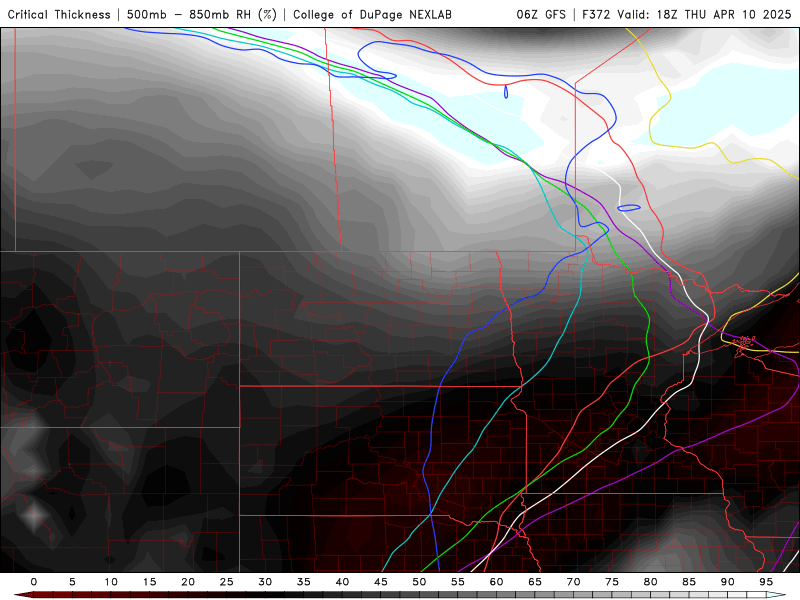Select the "15" color scale label
The height and width of the screenshot is (600, 800).
click(149, 582)
